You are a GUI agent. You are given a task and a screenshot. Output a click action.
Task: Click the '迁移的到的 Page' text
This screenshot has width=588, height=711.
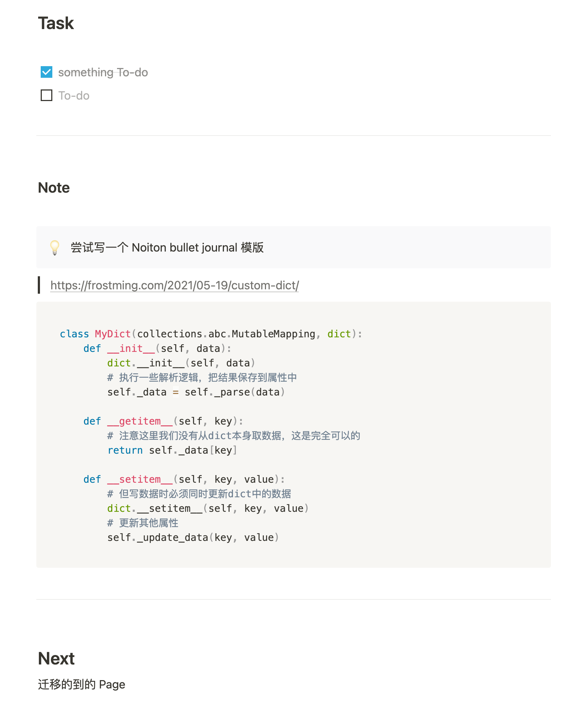point(81,684)
